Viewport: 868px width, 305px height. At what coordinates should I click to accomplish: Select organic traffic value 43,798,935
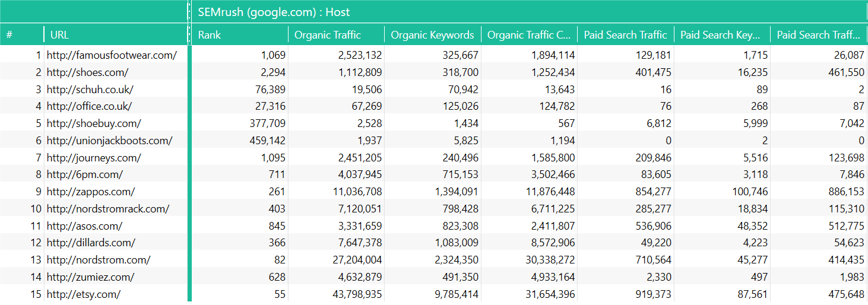tap(357, 294)
